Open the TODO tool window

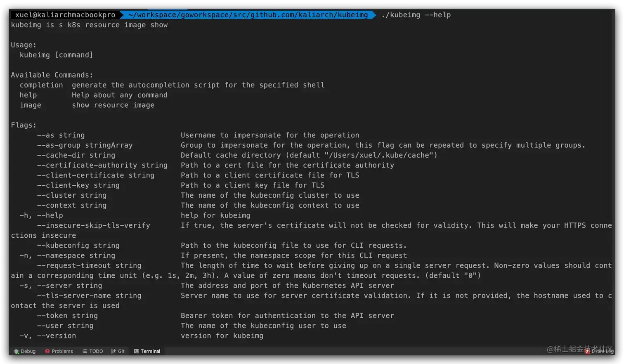pyautogui.click(x=93, y=351)
